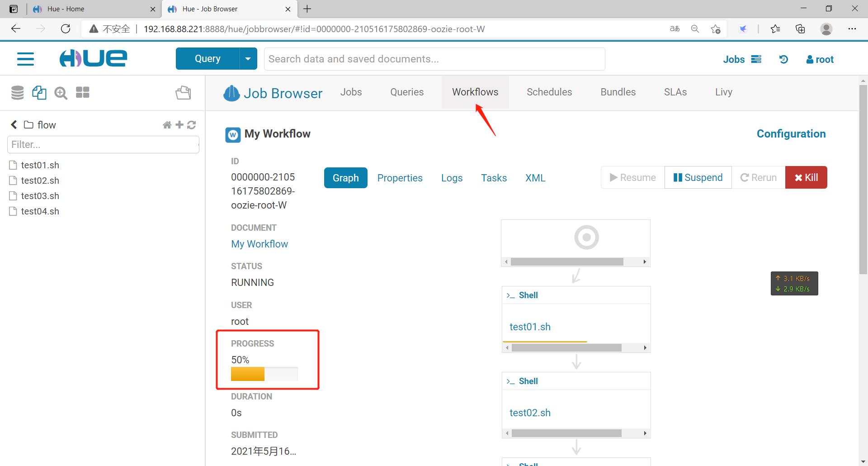868x466 pixels.
Task: Select the Graph tab
Action: point(346,178)
